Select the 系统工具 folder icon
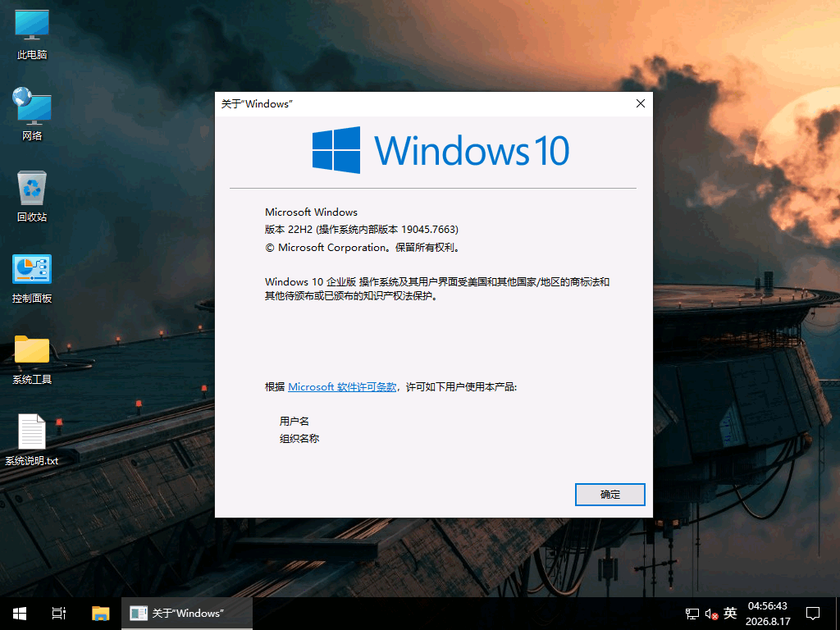This screenshot has height=630, width=840. [32, 360]
